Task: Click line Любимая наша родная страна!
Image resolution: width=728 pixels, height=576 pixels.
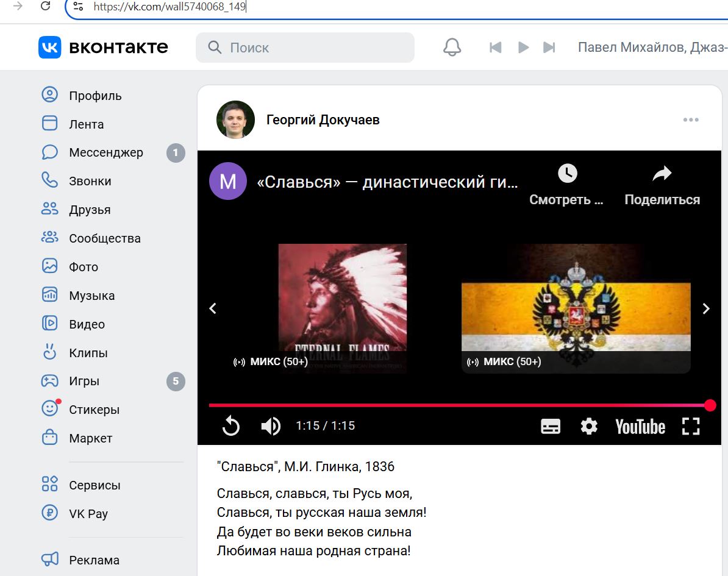Action: [x=314, y=551]
